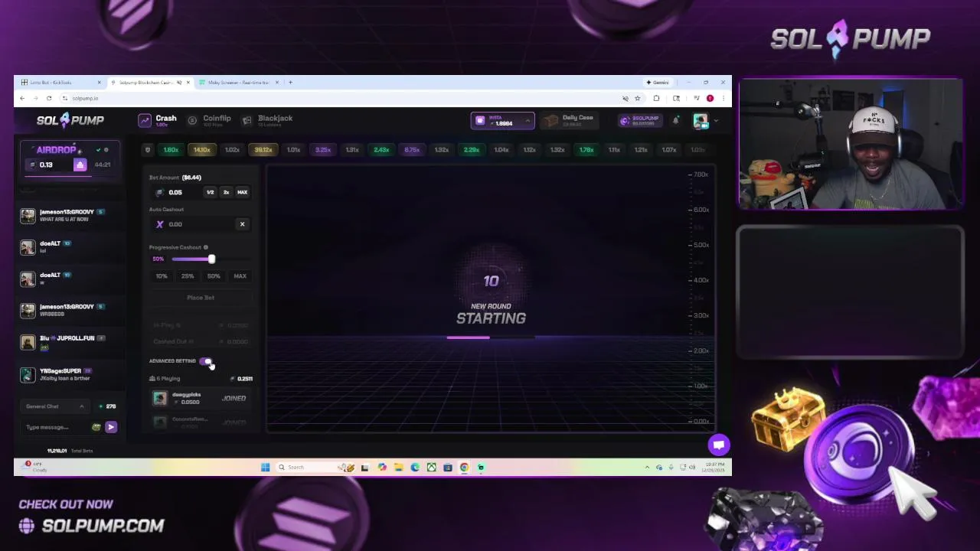The image size is (980, 551).
Task: Open the notifications bell
Action: click(x=675, y=121)
